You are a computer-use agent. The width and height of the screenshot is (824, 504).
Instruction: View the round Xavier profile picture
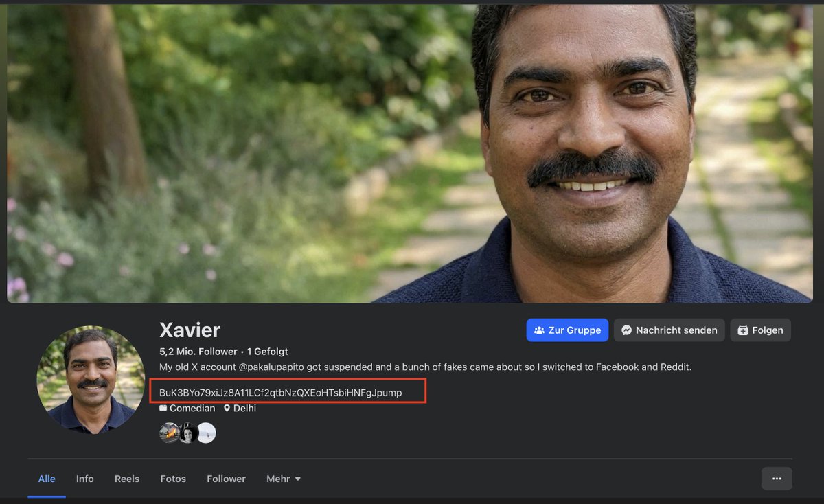[91, 380]
